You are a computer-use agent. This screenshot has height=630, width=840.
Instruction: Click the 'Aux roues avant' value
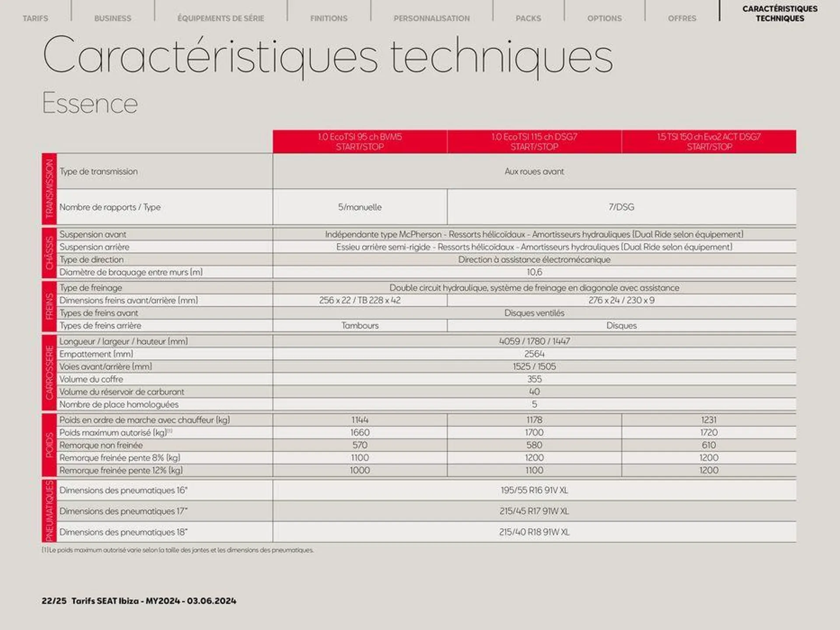534,171
